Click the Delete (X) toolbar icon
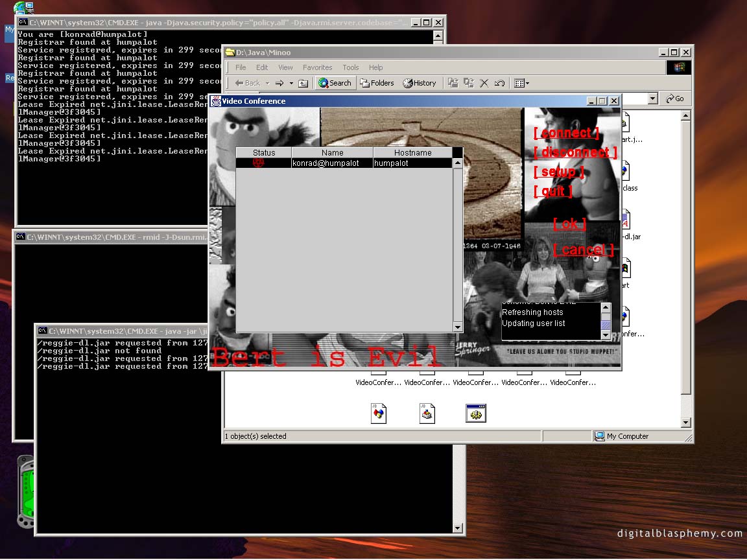747x560 pixels. 484,84
